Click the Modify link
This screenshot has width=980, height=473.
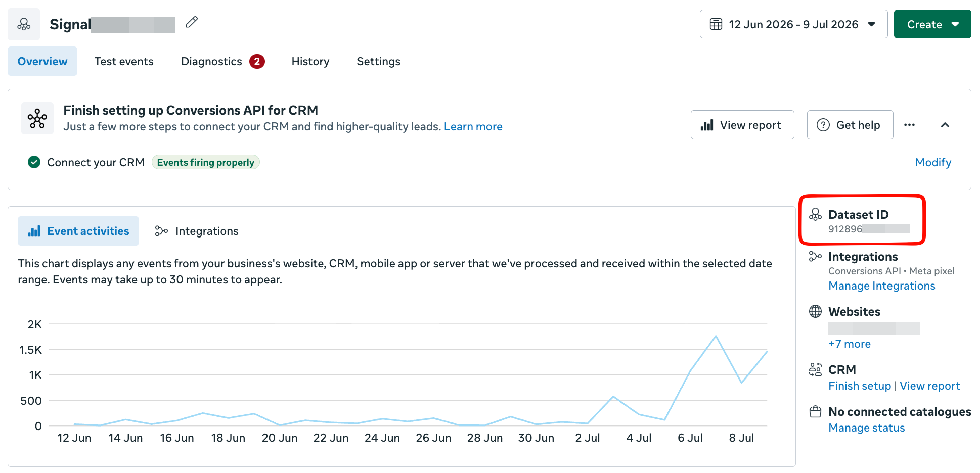[933, 162]
